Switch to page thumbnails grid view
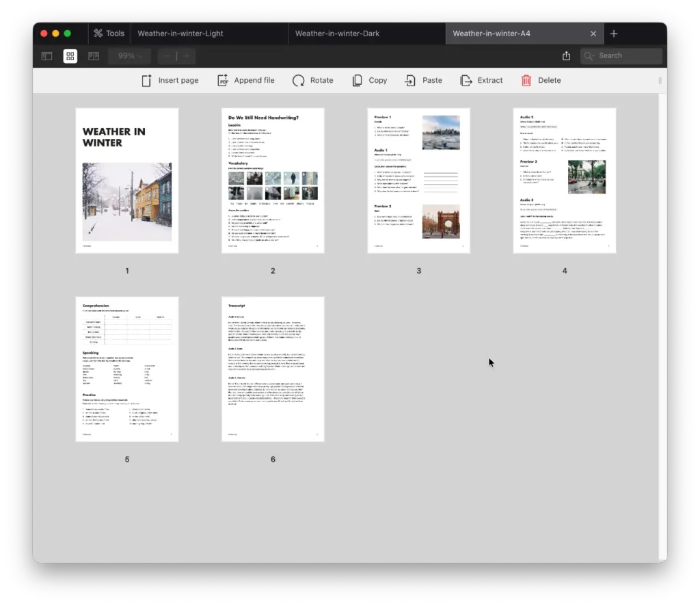The width and height of the screenshot is (700, 606). 70,56
